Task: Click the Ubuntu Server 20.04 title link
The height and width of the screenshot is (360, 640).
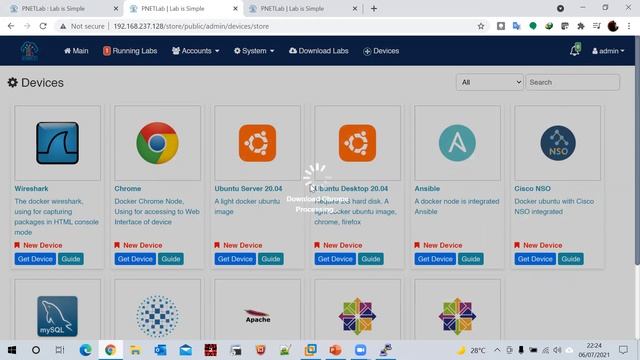Action: tap(248, 189)
